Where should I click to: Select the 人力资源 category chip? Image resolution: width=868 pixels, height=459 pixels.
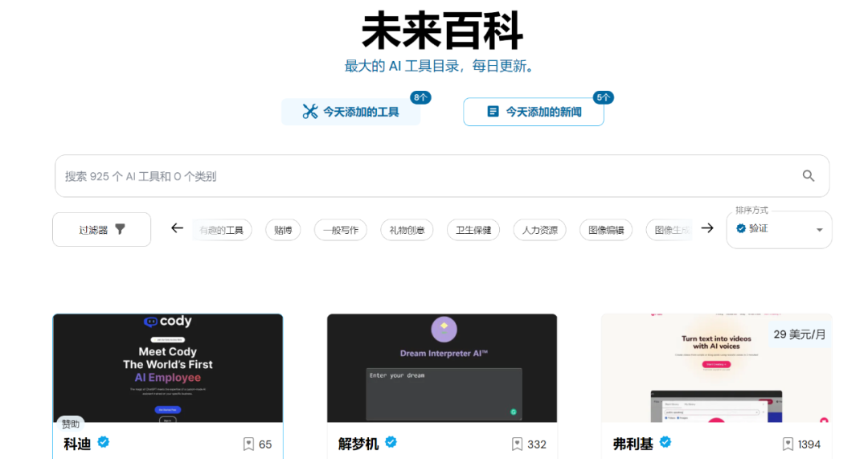(x=540, y=230)
